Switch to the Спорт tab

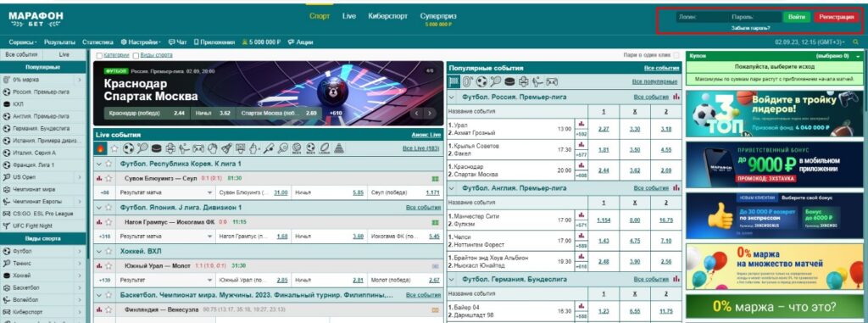click(x=320, y=16)
